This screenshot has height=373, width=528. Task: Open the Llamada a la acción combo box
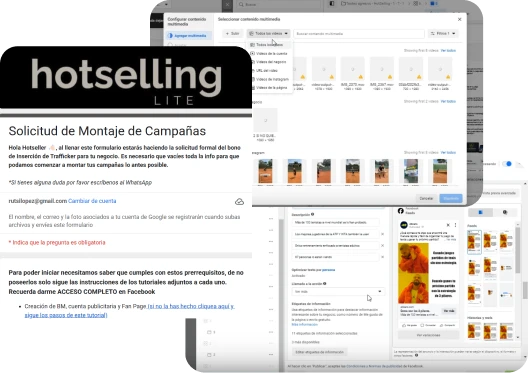pyautogui.click(x=338, y=292)
